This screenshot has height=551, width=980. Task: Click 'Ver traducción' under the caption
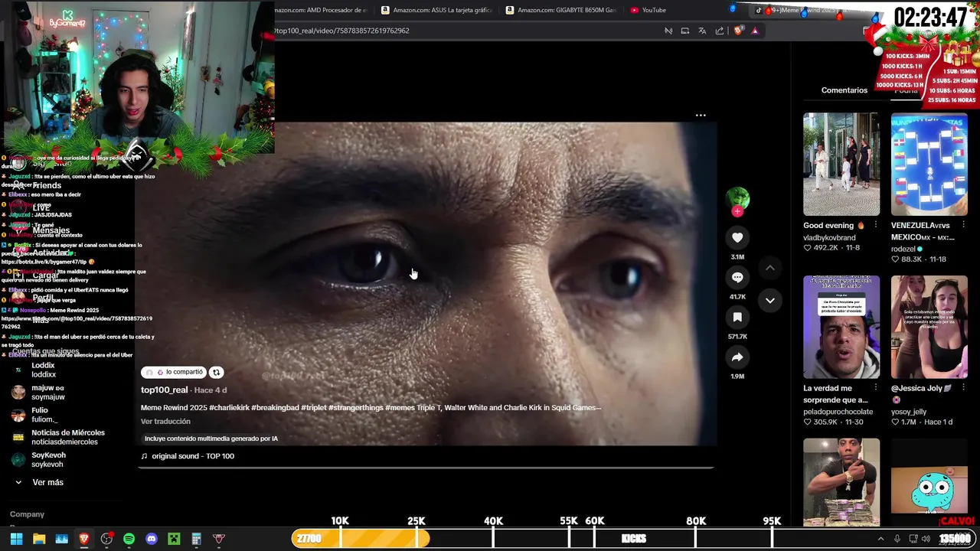point(165,422)
